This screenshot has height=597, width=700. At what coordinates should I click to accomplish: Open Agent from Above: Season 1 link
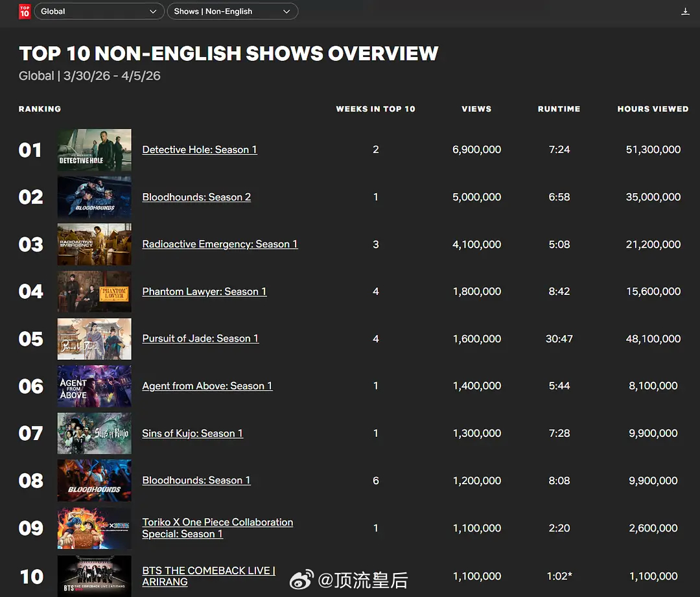click(x=207, y=386)
